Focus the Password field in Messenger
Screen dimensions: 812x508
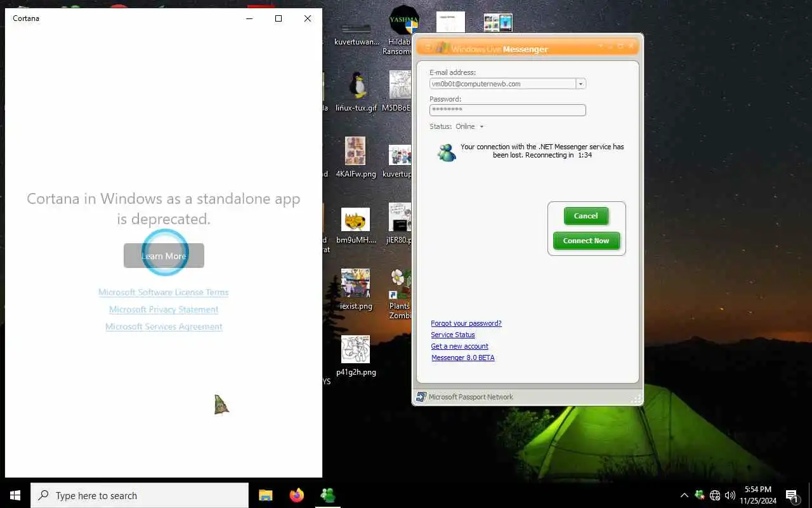tap(507, 110)
